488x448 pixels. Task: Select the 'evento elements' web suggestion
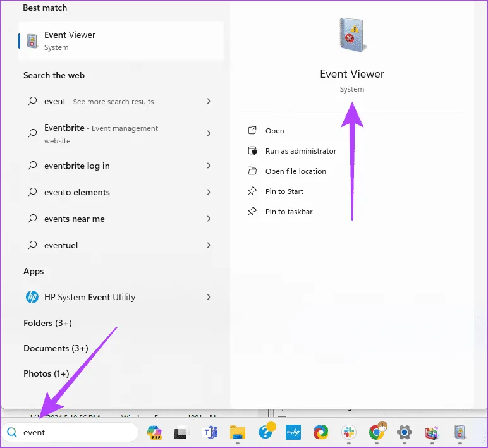click(x=76, y=192)
